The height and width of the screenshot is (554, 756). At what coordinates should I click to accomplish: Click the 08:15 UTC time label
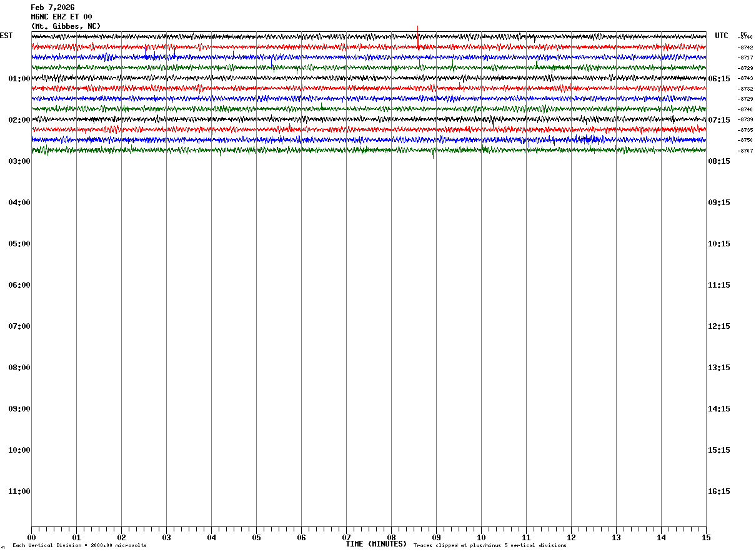click(x=719, y=161)
